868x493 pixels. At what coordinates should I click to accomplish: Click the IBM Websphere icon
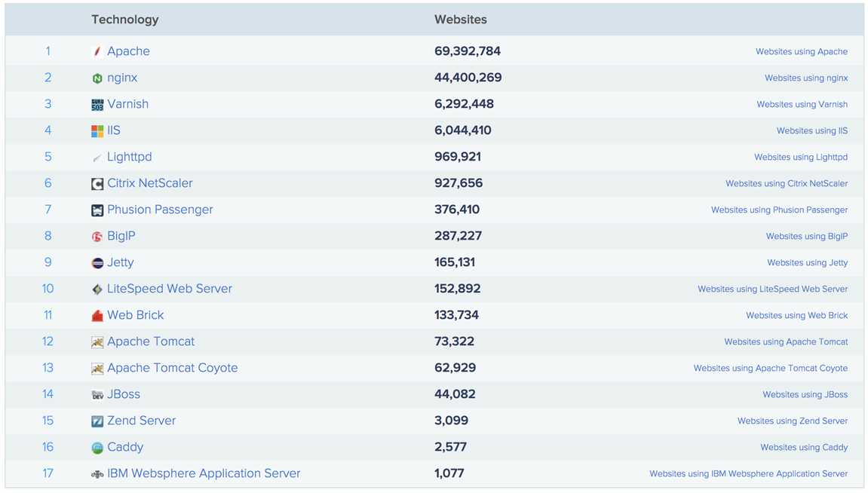coord(97,474)
